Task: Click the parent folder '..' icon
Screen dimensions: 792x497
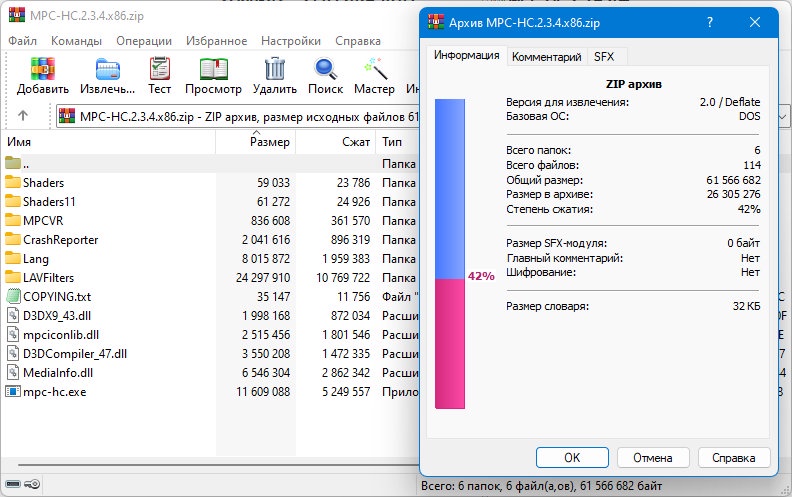Action: [x=13, y=163]
